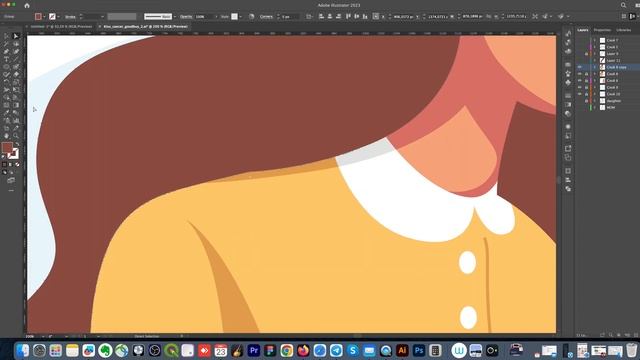
Task: Open Edit Toolbar three-dots button
Action: coord(11,190)
